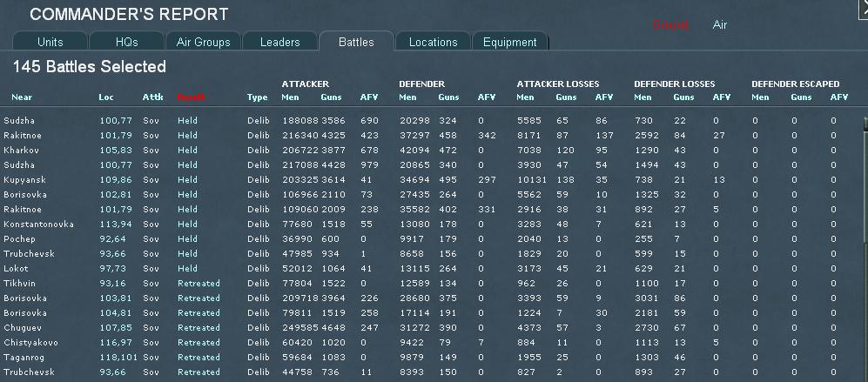Open location 118,101 for Taganrog battle
The image size is (868, 382).
(x=118, y=357)
